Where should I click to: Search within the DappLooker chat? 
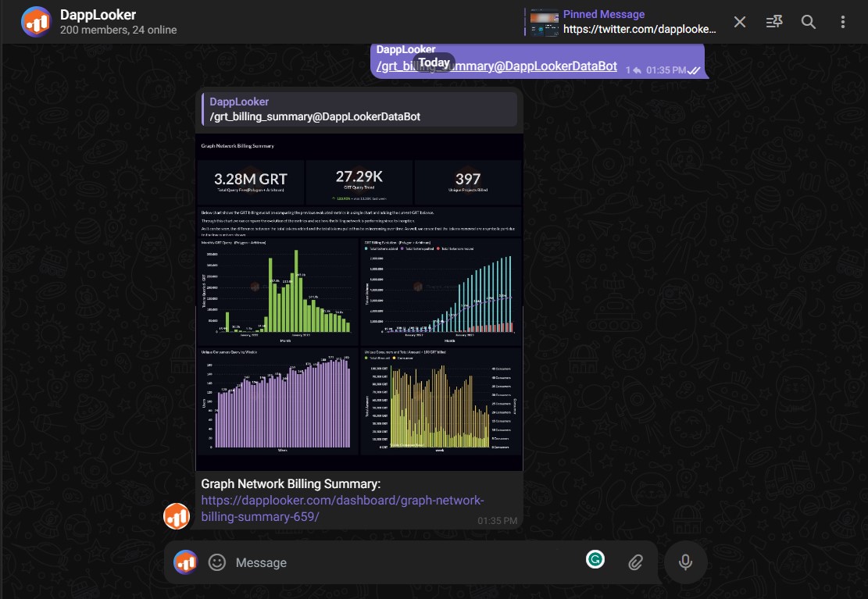(809, 22)
